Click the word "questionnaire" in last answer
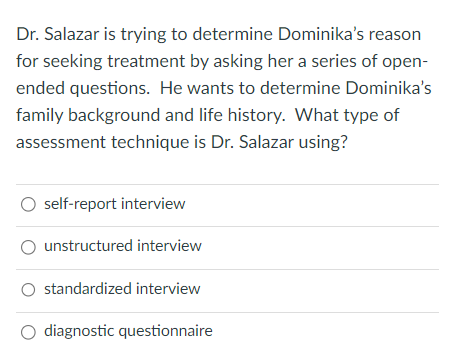This screenshot has height=363, width=452. point(166,331)
